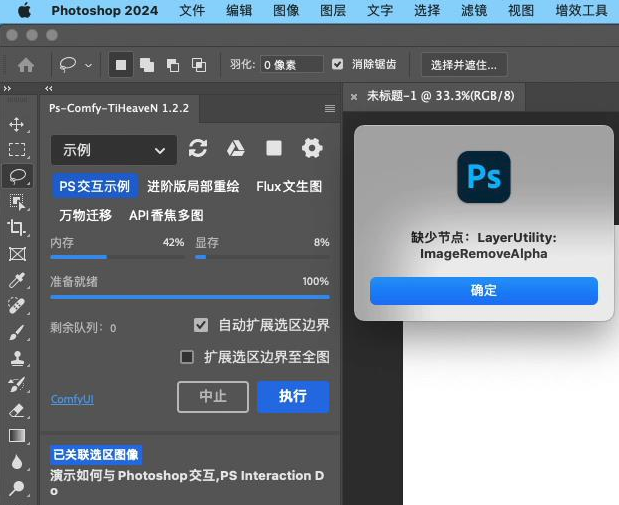The width and height of the screenshot is (619, 505).
Task: Select the Move tool
Action: click(17, 125)
